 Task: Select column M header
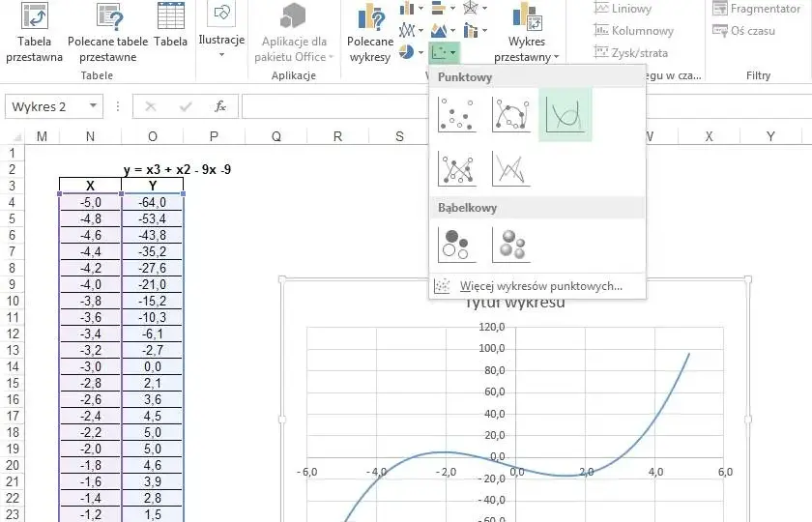tap(42, 136)
